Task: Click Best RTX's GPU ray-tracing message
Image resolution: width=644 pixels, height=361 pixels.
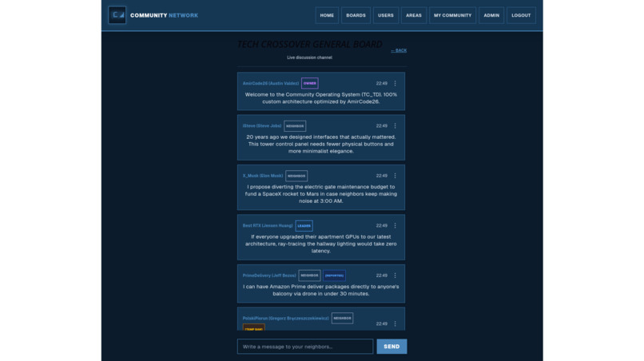Action: (320, 244)
